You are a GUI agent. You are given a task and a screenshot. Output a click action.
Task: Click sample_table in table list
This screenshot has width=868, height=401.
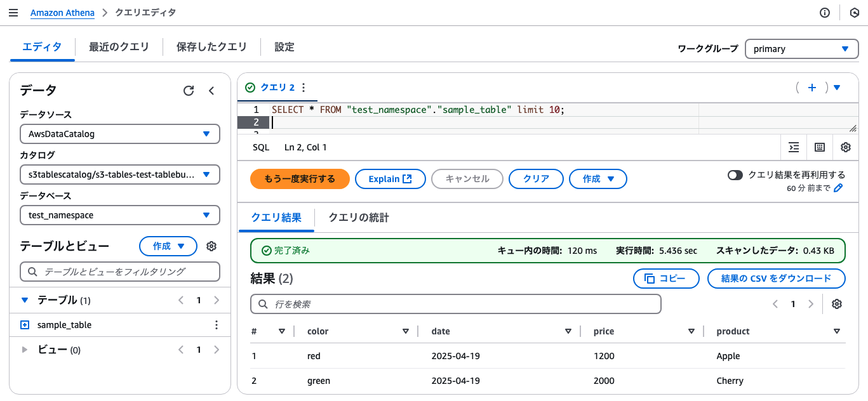tap(64, 325)
